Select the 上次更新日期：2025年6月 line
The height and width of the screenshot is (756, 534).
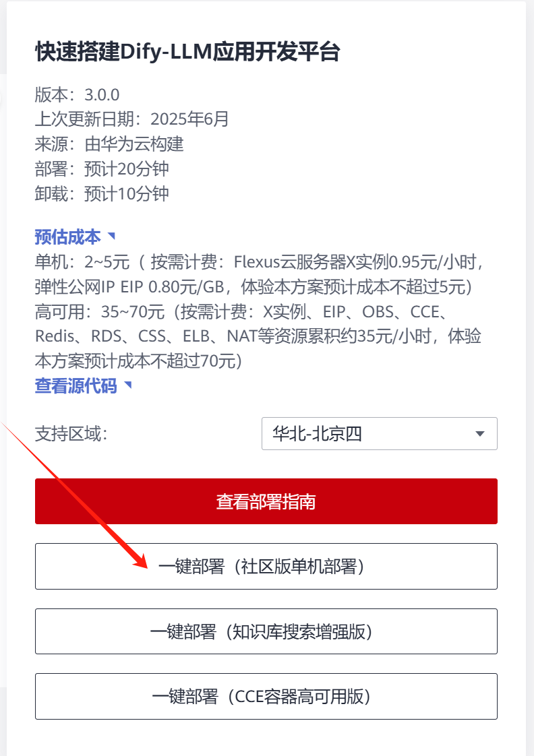[x=131, y=119]
